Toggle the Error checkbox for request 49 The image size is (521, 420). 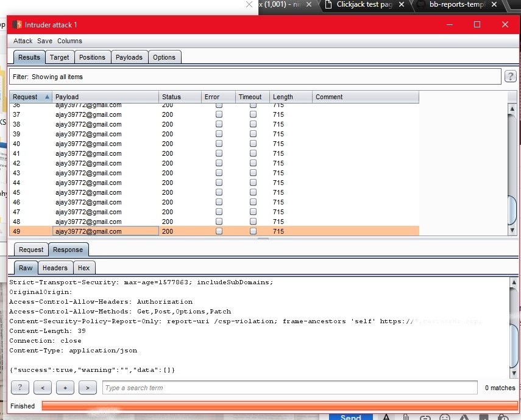pos(219,231)
